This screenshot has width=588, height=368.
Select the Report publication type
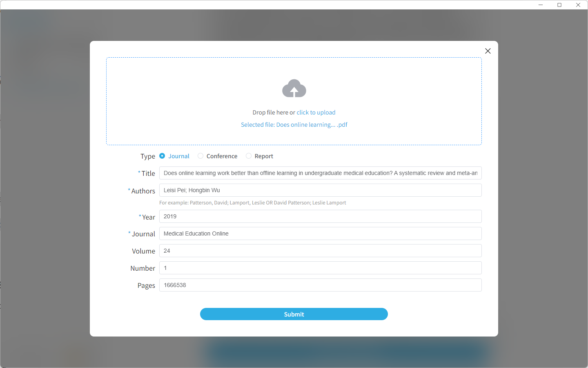coord(249,156)
